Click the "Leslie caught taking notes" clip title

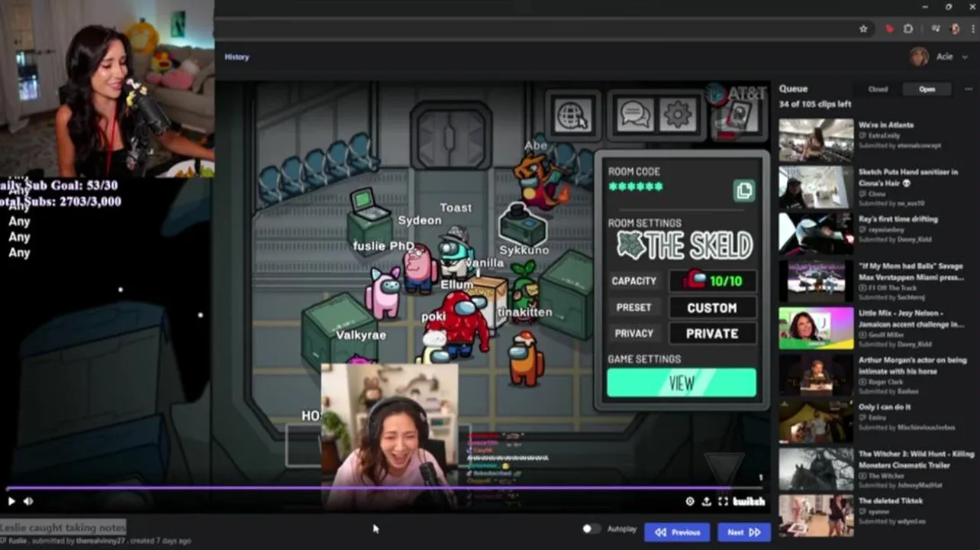(63, 527)
